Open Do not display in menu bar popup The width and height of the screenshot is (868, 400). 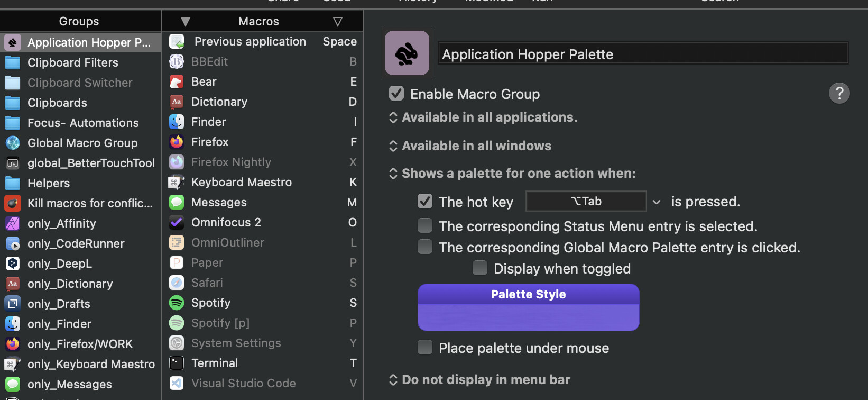[x=479, y=380]
